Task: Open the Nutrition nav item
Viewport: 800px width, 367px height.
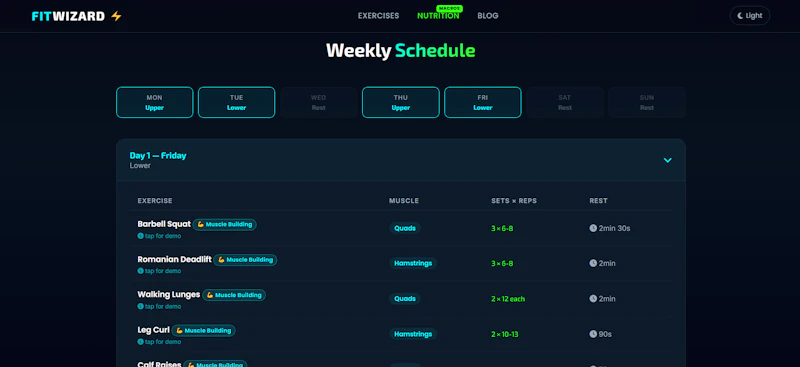Action: coord(438,16)
